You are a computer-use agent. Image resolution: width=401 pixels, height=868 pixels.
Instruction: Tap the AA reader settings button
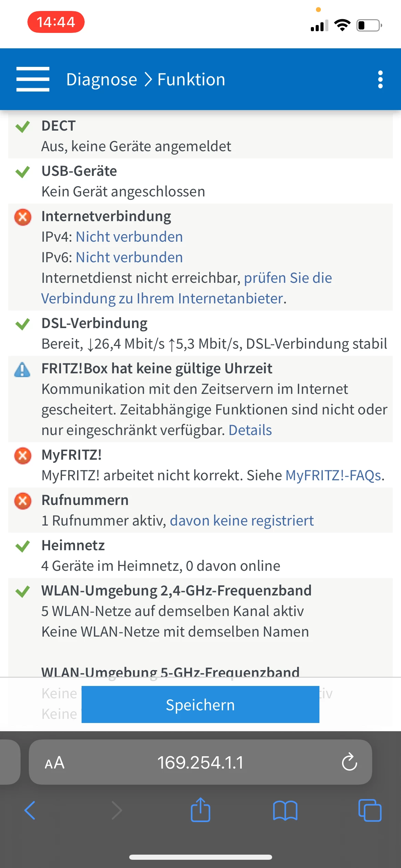click(54, 762)
